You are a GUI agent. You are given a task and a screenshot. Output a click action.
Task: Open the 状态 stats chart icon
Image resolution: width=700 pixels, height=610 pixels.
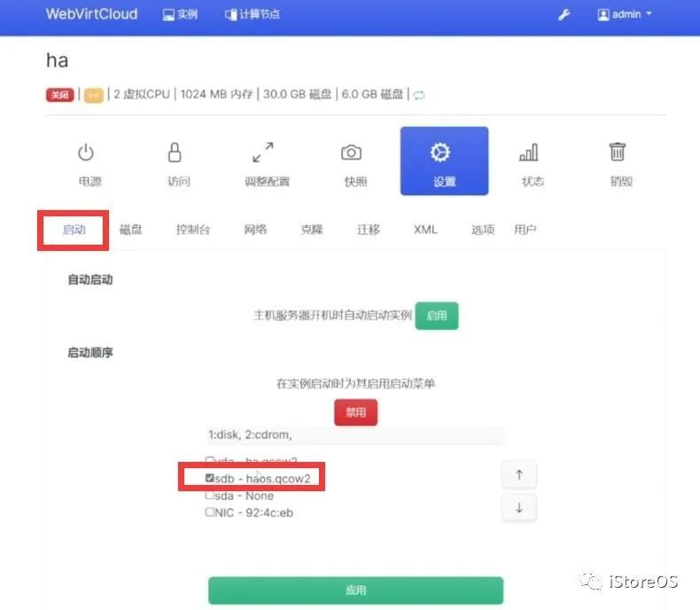[x=529, y=152]
